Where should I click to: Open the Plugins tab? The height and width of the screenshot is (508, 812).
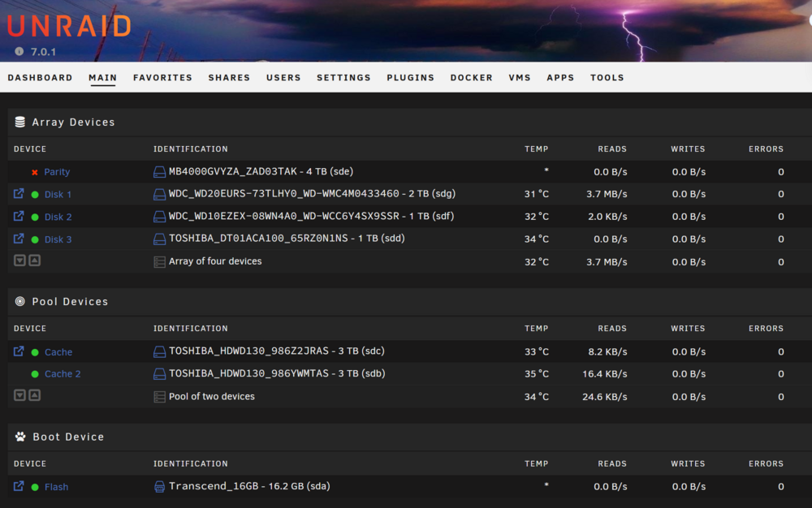(x=410, y=78)
